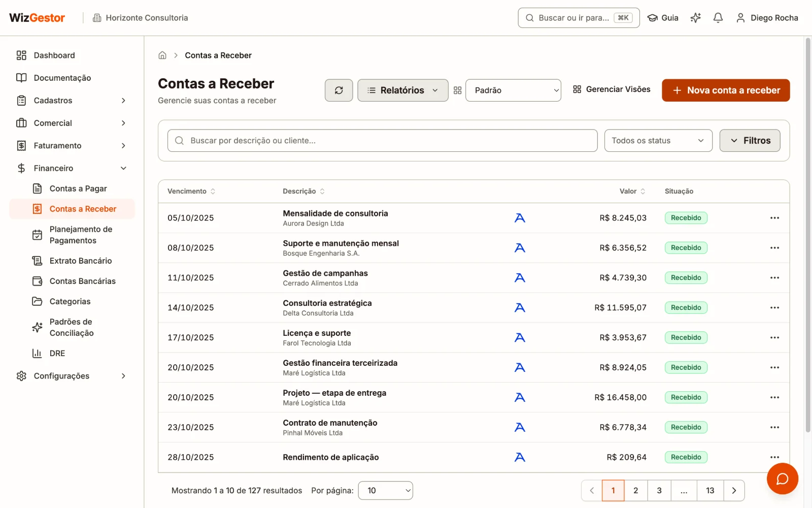This screenshot has height=508, width=812.
Task: Change the Por página count dropdown
Action: 385,491
